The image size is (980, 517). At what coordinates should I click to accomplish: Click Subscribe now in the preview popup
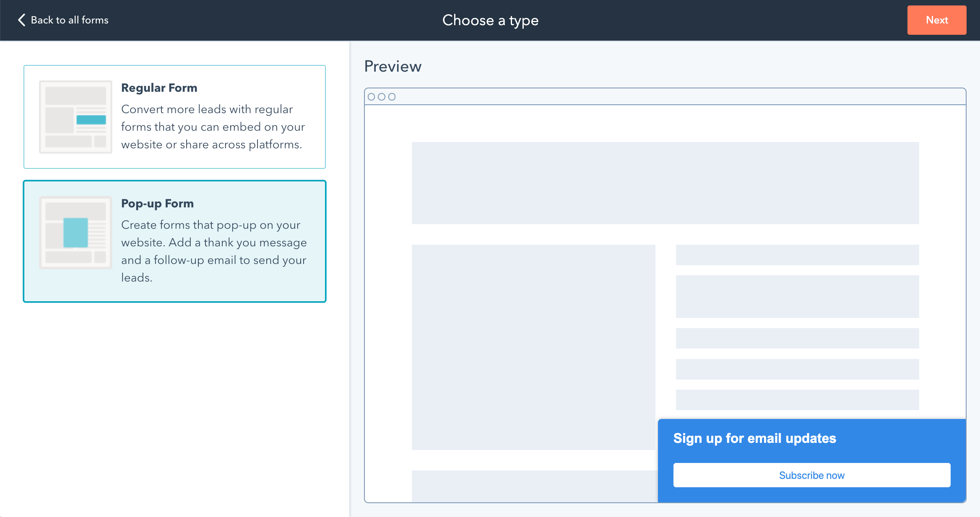(811, 475)
